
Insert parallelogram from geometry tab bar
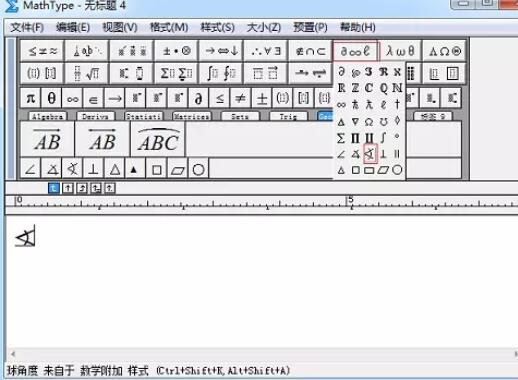tap(178, 169)
